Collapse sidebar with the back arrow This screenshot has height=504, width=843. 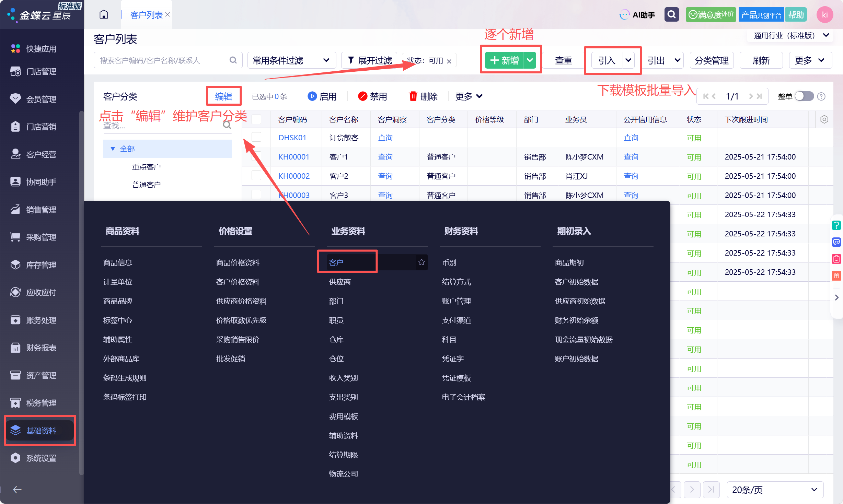pyautogui.click(x=17, y=490)
